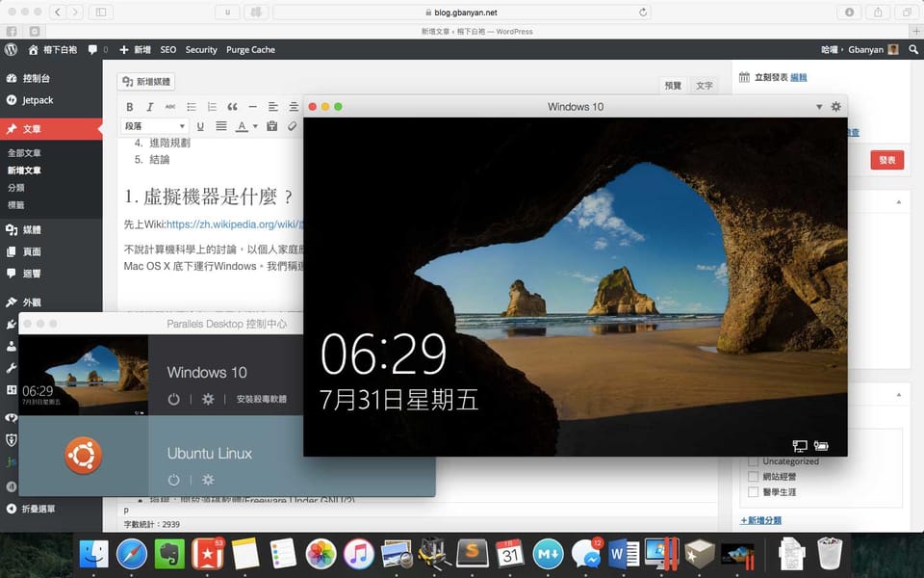Open Microsoft Word from the Dock
This screenshot has width=924, height=578.
624,554
